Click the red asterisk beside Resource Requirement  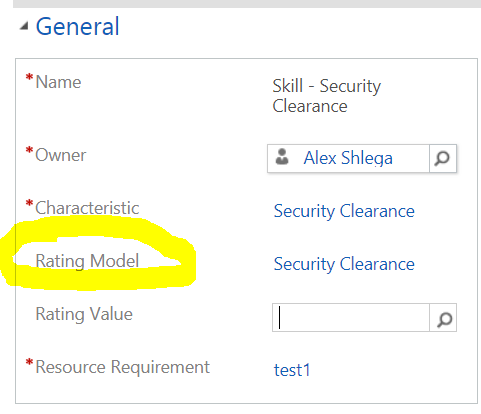(30, 362)
